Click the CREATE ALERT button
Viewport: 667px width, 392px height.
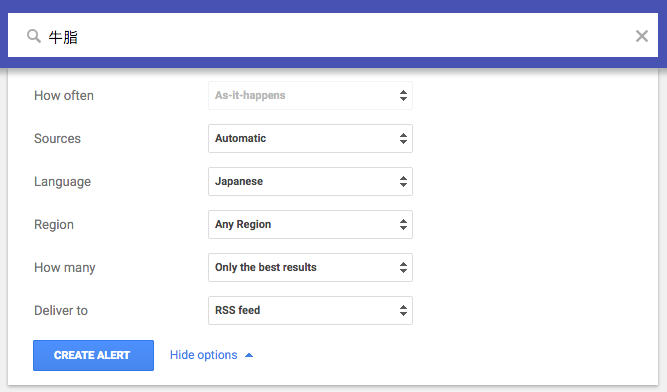pos(93,355)
